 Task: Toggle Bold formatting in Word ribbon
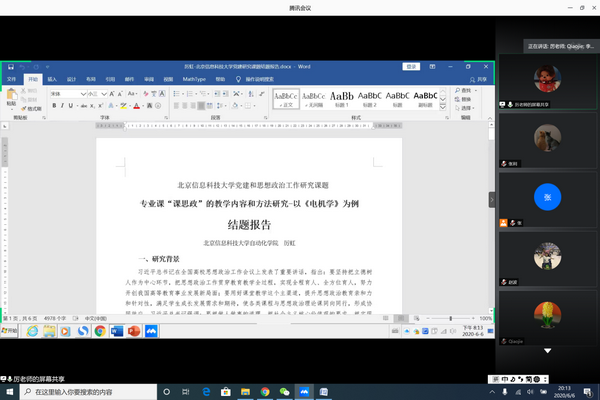click(54, 106)
